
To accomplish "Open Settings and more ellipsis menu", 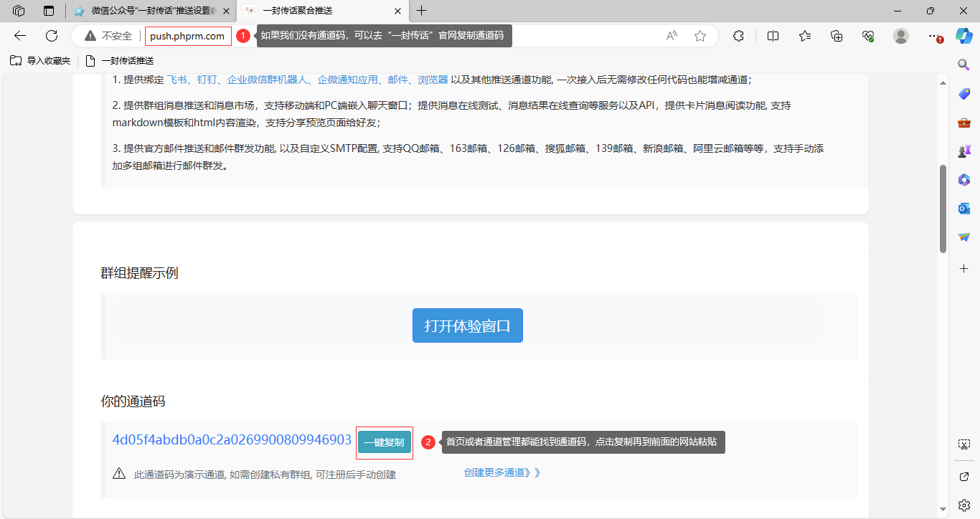I will pos(933,36).
